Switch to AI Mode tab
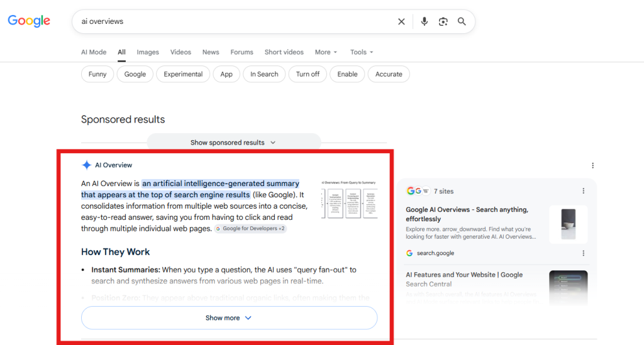The image size is (644, 345). click(94, 52)
